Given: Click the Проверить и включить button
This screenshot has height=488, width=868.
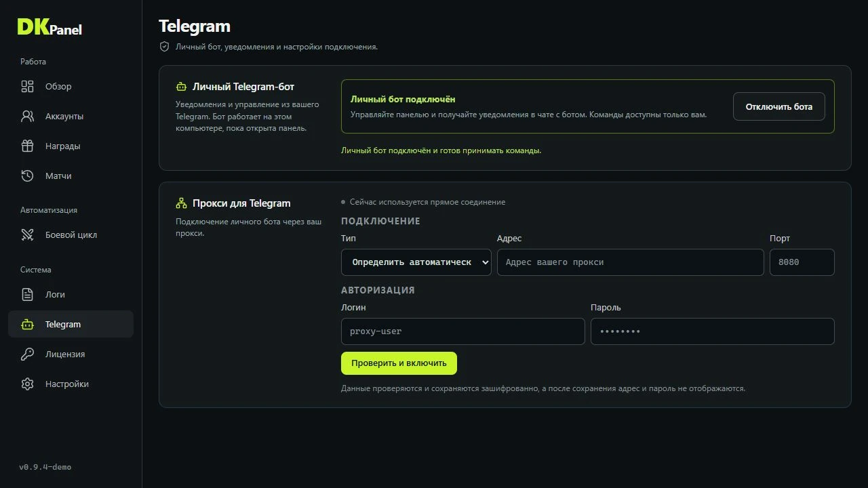Looking at the screenshot, I should click(x=399, y=363).
